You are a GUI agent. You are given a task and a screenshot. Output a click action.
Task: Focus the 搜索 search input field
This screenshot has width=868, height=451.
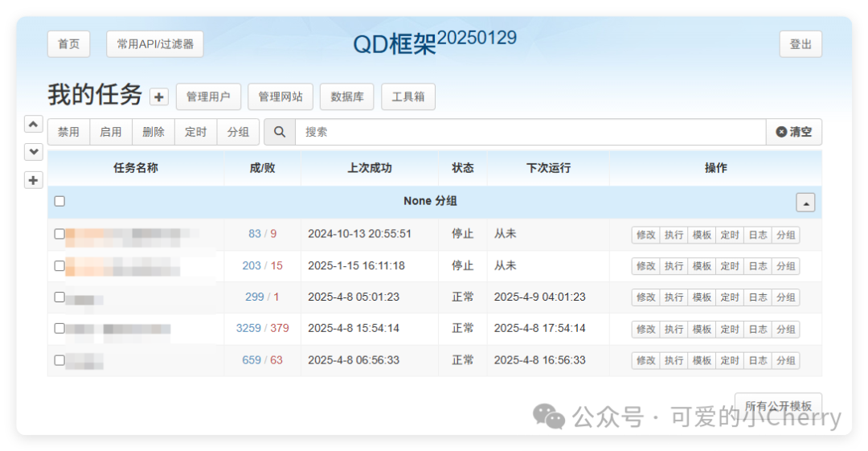pyautogui.click(x=530, y=132)
